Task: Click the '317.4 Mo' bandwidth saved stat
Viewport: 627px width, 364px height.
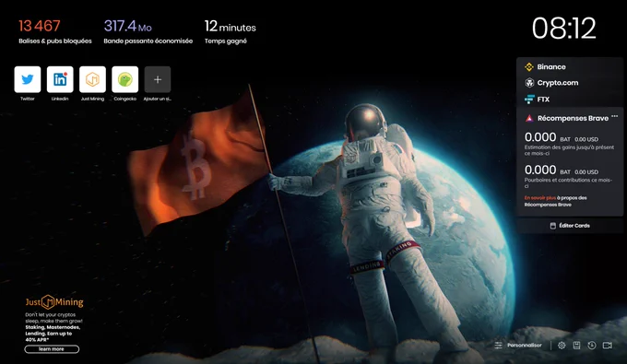Action: [x=127, y=27]
